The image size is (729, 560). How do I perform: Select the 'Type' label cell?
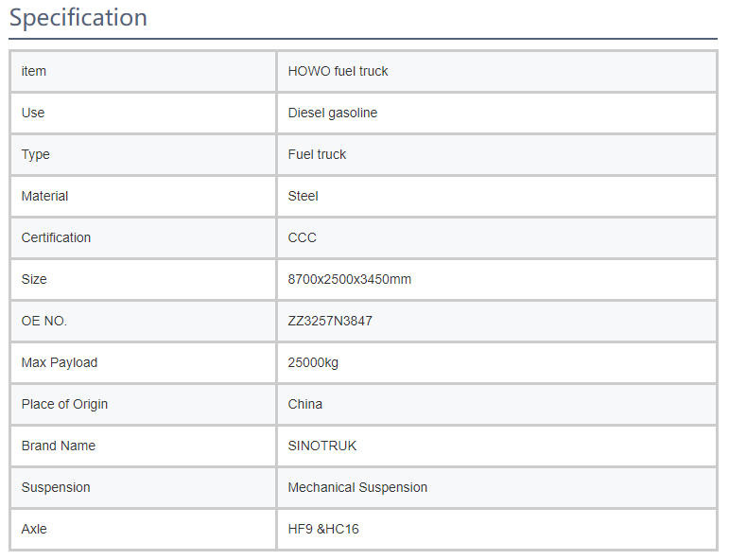pos(36,154)
